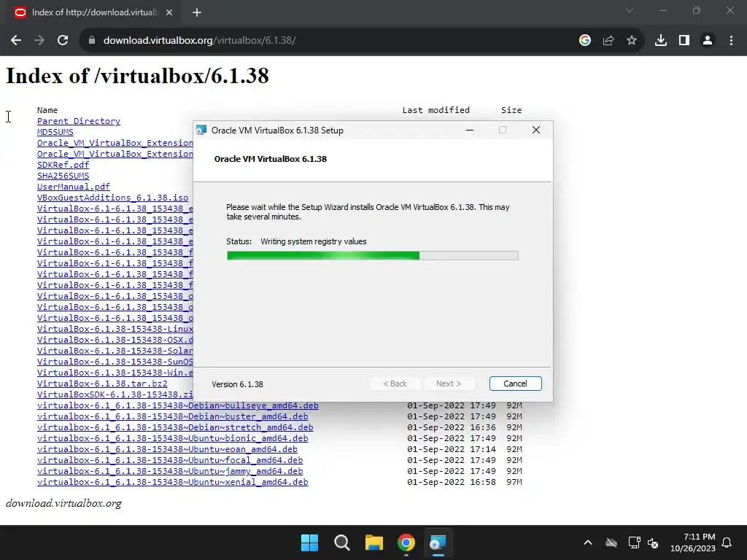Viewport: 747px width, 560px height.
Task: Click the 'Last modified' column header text
Action: tap(436, 110)
